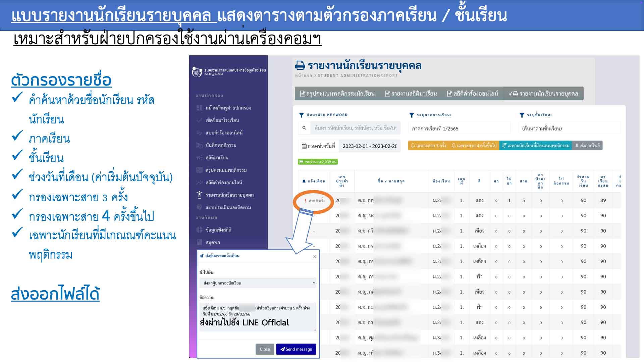Viewport: 644px width, 362px height.
Task: Click the ส่งออกไฟล์ export button
Action: pos(587,146)
